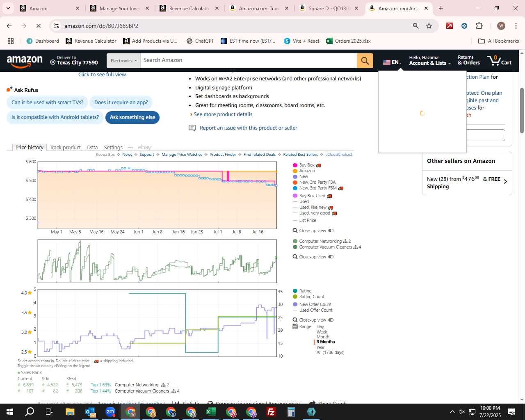Toggle the New Offer Count series
This screenshot has width=525, height=420.
(x=312, y=304)
